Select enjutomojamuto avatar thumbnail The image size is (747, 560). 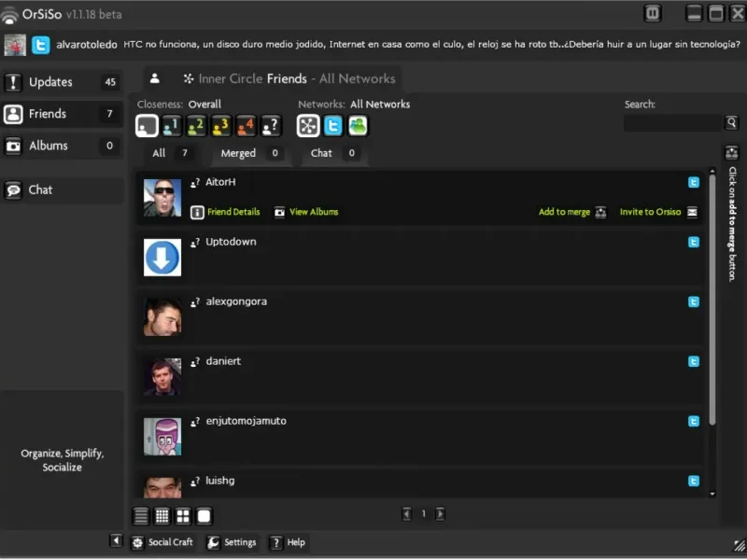click(x=162, y=437)
